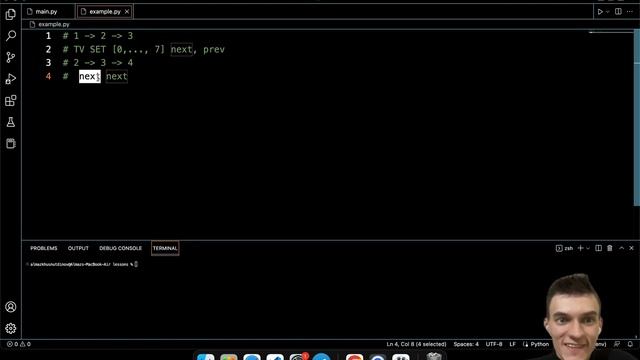Create a new terminal with plus
This screenshot has width=640, height=360.
pyautogui.click(x=580, y=248)
